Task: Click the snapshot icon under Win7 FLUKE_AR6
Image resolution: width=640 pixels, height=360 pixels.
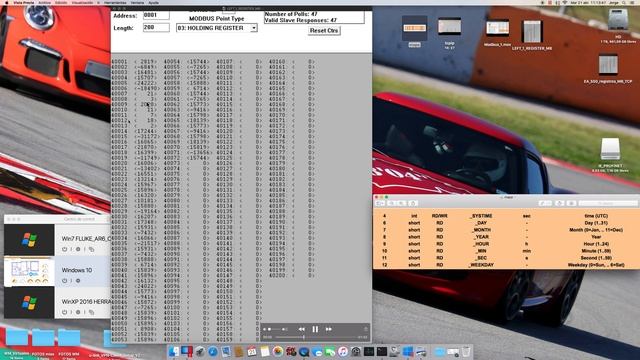Action: point(91,249)
